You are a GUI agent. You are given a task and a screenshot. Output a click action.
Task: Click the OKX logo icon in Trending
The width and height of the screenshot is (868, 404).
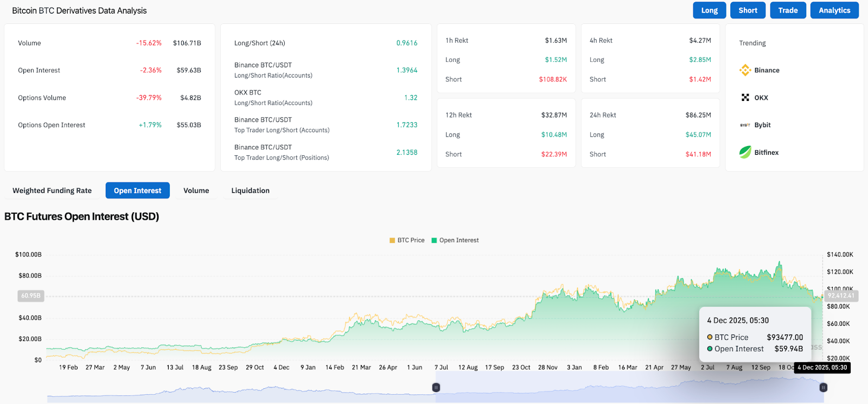point(745,98)
